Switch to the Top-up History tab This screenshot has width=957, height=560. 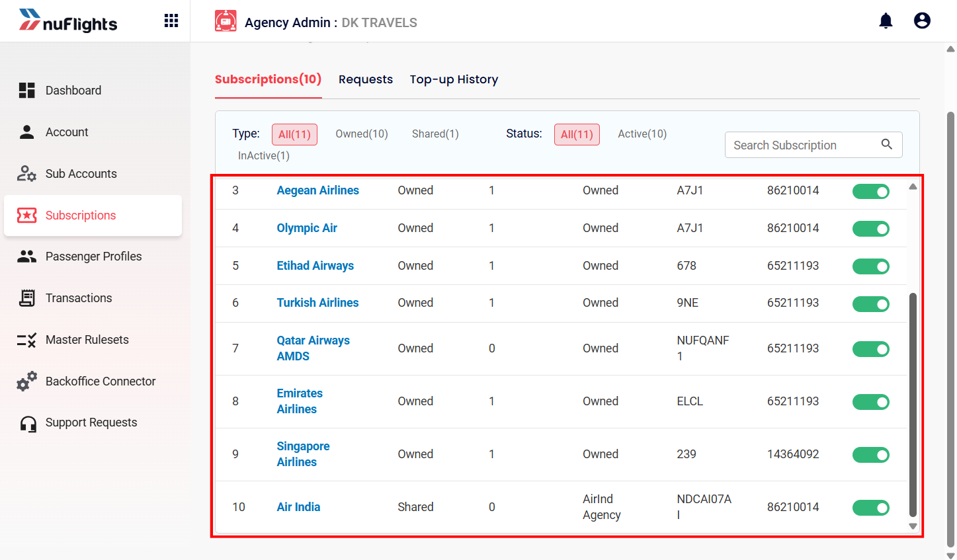[454, 79]
